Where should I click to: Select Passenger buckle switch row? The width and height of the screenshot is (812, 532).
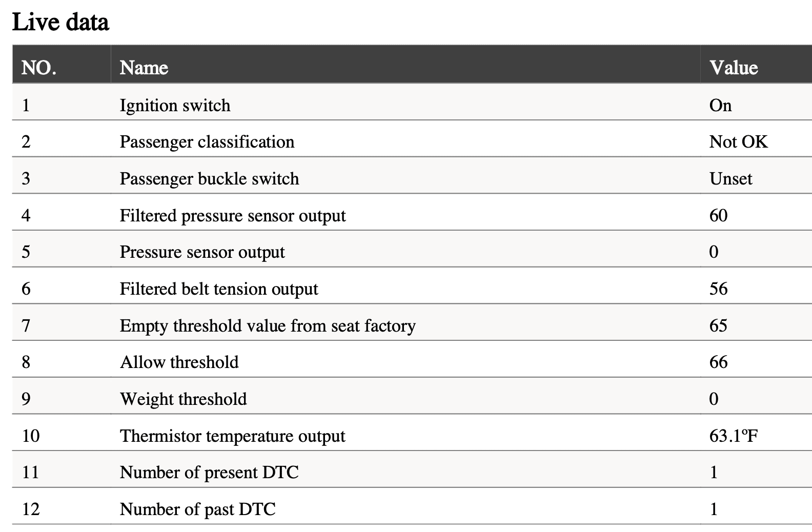(x=412, y=178)
